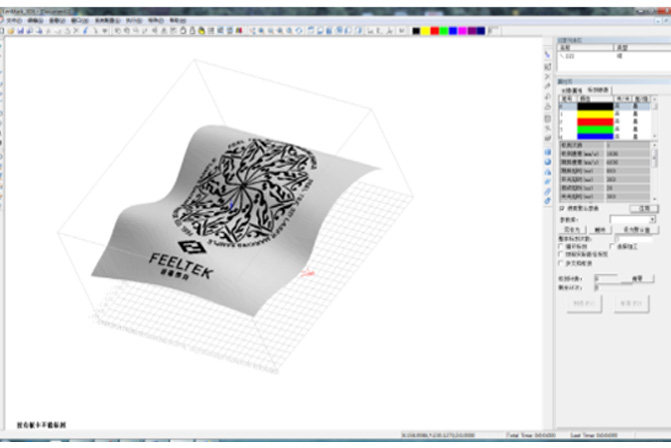Click the jump speed value 4000

(627, 162)
